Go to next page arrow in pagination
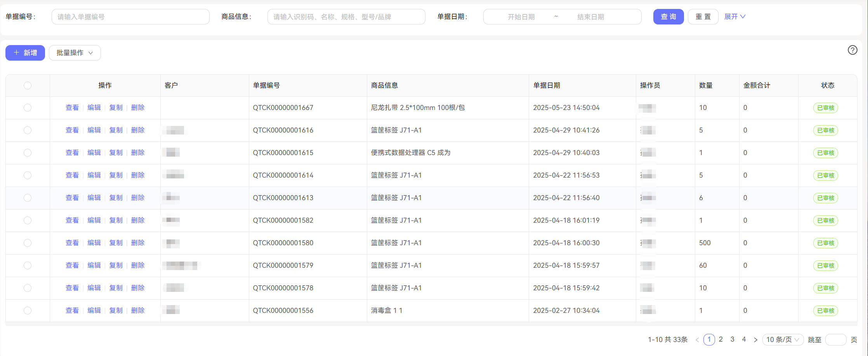 click(755, 340)
